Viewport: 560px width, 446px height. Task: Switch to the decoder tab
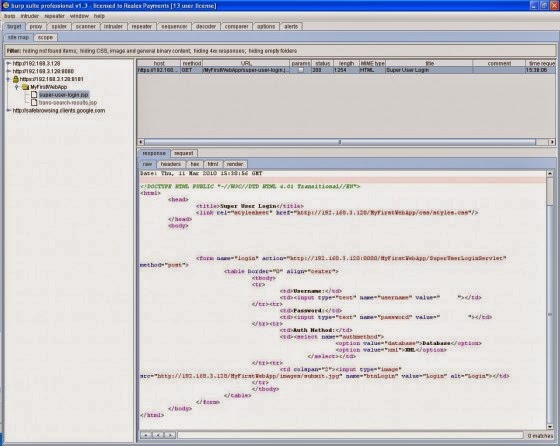click(x=206, y=26)
